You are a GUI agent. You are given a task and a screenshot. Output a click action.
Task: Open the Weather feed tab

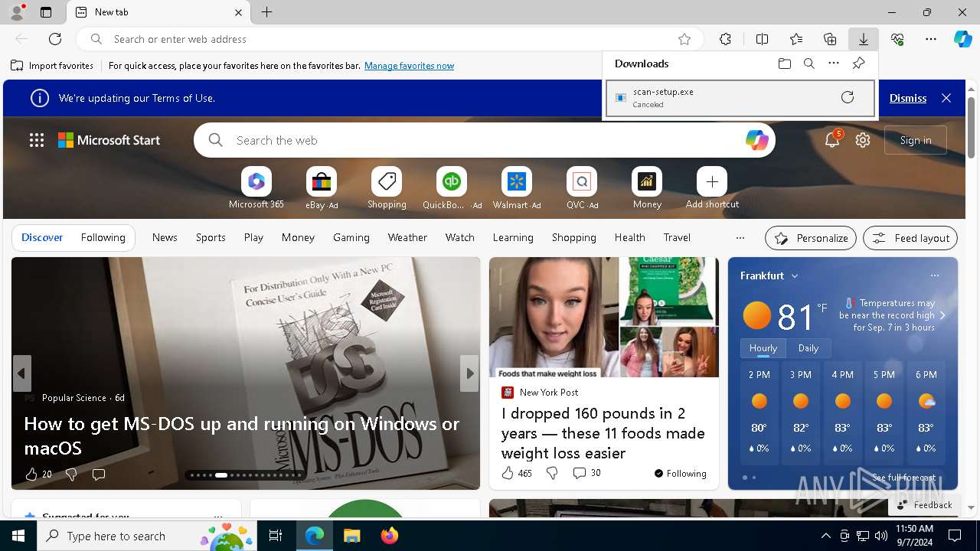tap(407, 237)
